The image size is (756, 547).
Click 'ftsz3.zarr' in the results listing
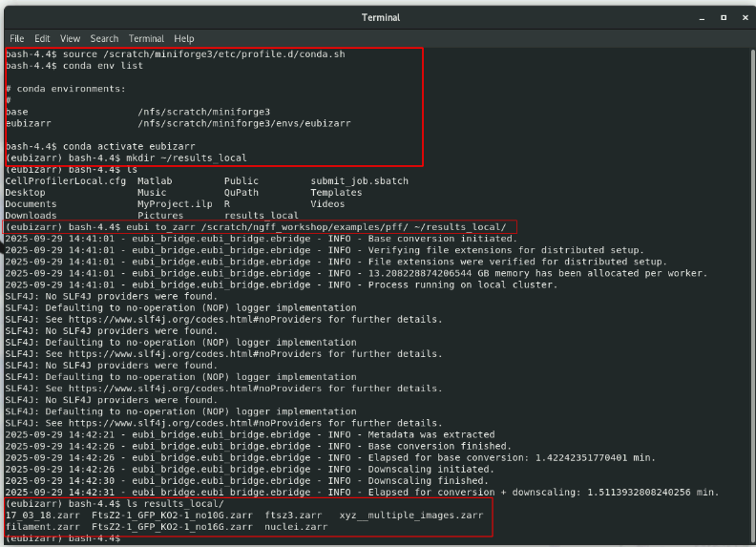click(293, 515)
